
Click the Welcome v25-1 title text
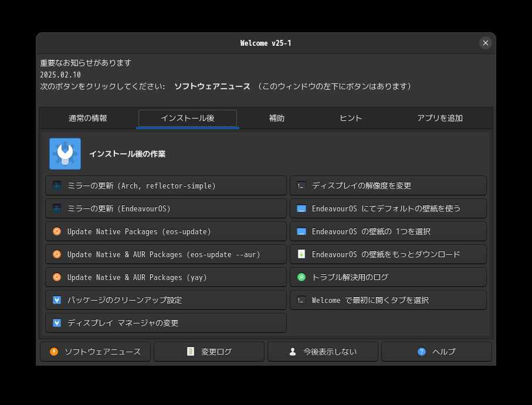pos(266,43)
